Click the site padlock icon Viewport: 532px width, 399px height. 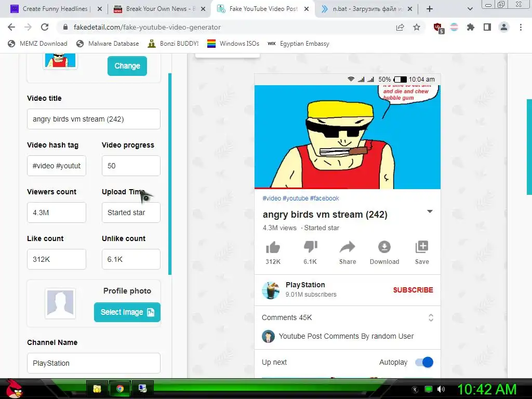click(65, 27)
